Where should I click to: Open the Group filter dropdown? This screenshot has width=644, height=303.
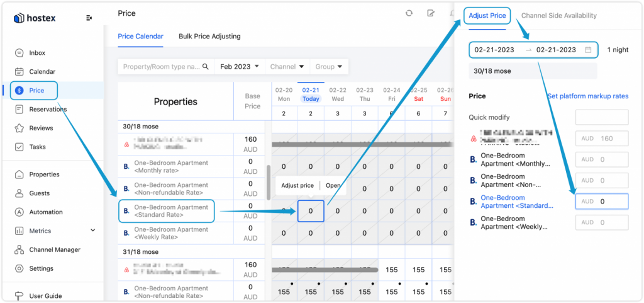(330, 67)
